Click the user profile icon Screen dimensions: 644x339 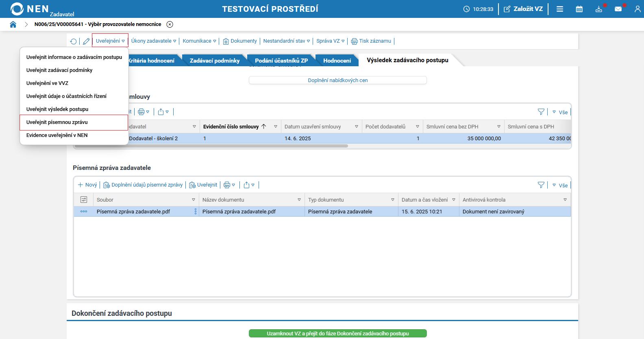coord(637,9)
